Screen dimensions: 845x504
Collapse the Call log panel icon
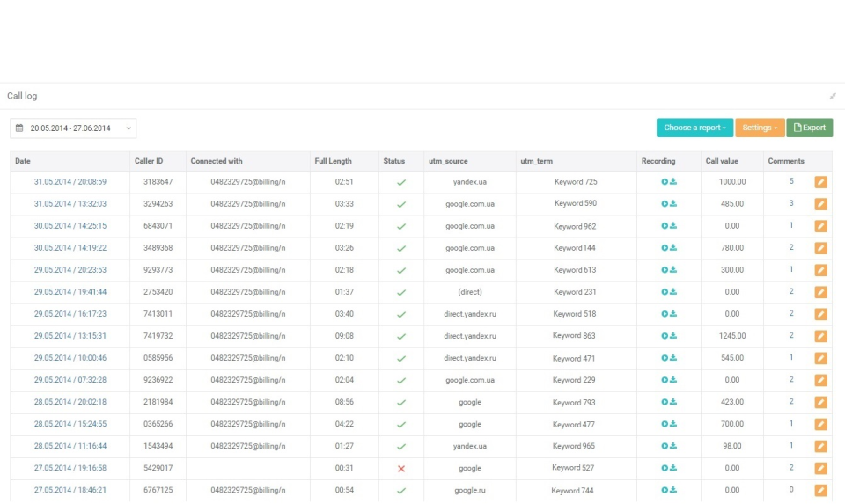click(x=833, y=96)
